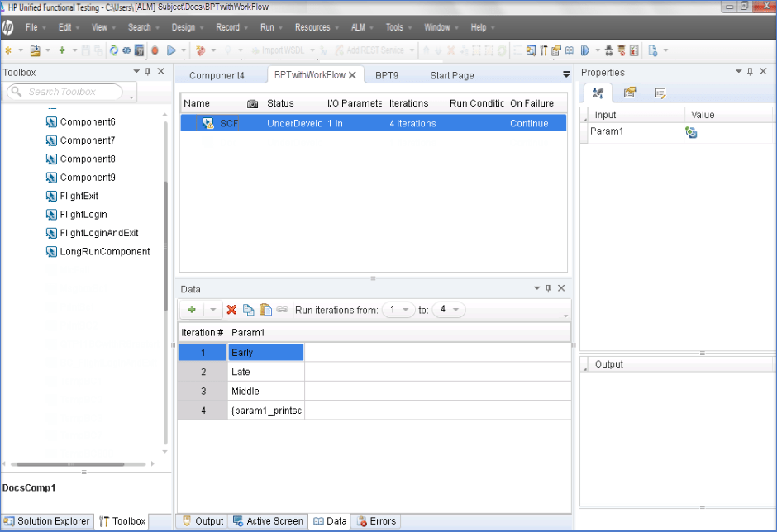Pin the Properties panel
The image size is (777, 532).
tap(751, 72)
